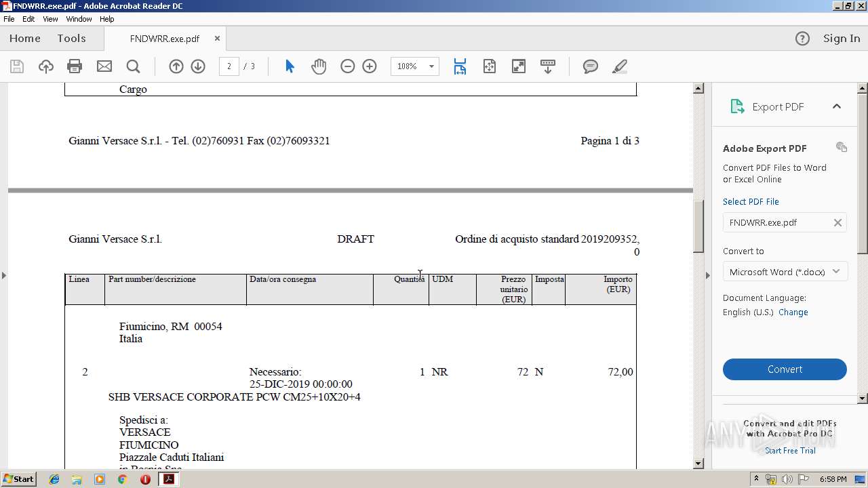Click the system tray volume icon
This screenshot has height=488, width=868.
787,479
